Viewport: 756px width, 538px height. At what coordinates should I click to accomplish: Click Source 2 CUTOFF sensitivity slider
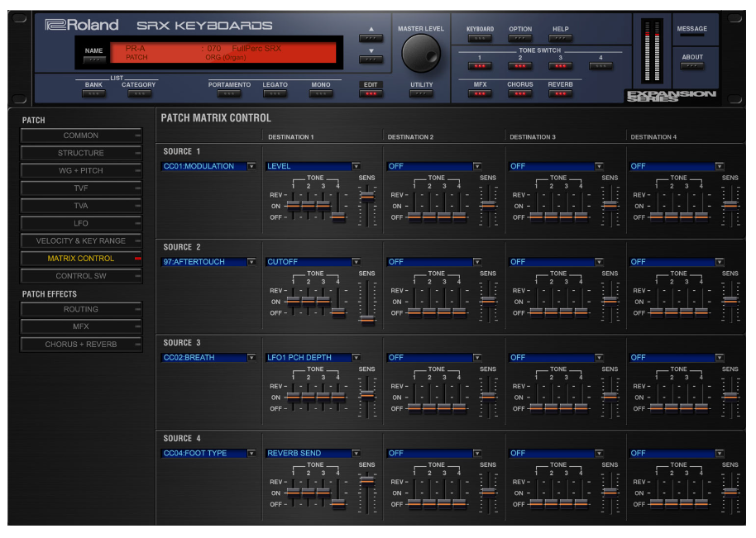[x=367, y=319]
